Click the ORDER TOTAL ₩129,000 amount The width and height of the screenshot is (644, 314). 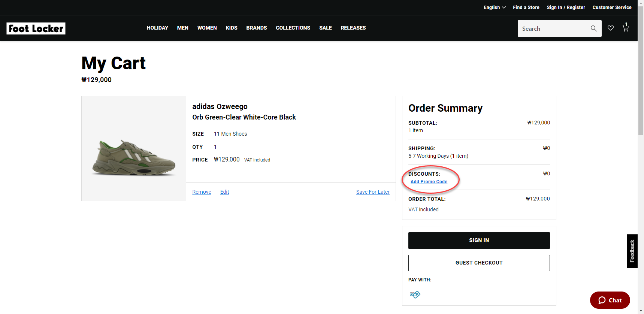coord(538,199)
